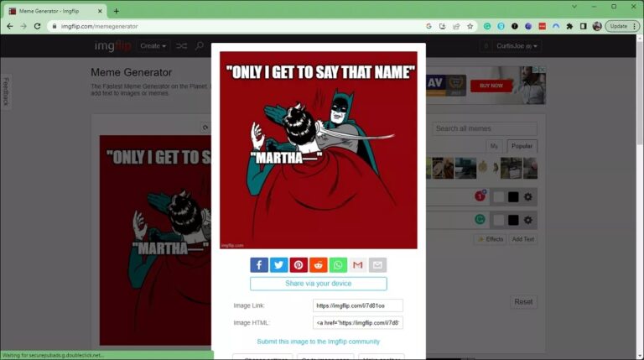The height and width of the screenshot is (360, 644).
Task: Select the Meme Generator - Imgflip tab
Action: pos(55,11)
